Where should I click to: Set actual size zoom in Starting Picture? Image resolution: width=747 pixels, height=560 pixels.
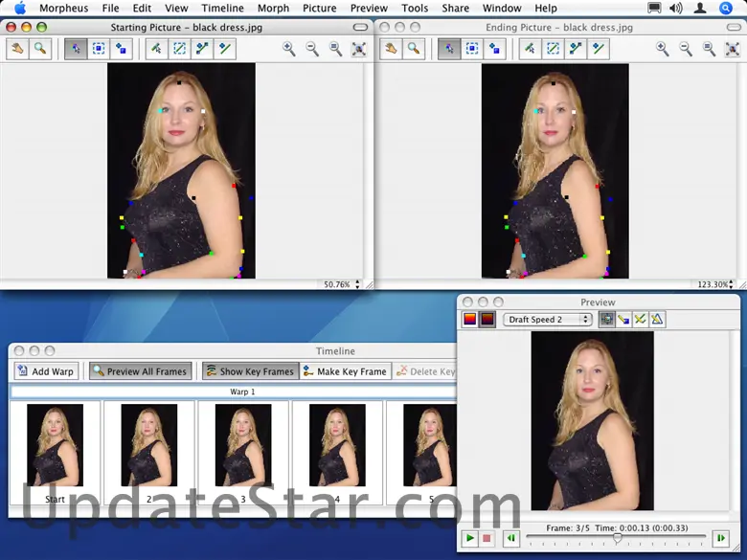(x=336, y=49)
